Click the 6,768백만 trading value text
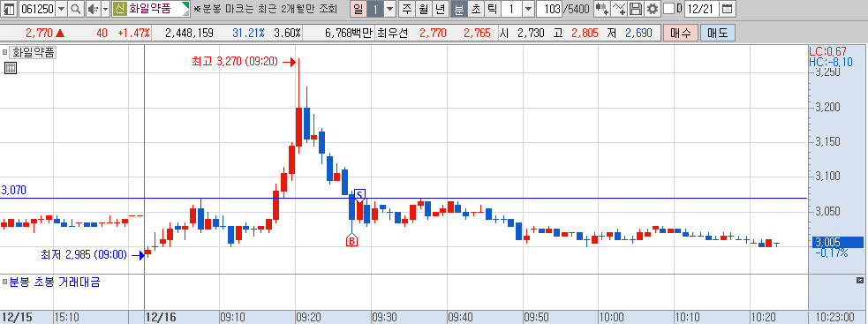Image resolution: width=868 pixels, height=324 pixels. [348, 34]
